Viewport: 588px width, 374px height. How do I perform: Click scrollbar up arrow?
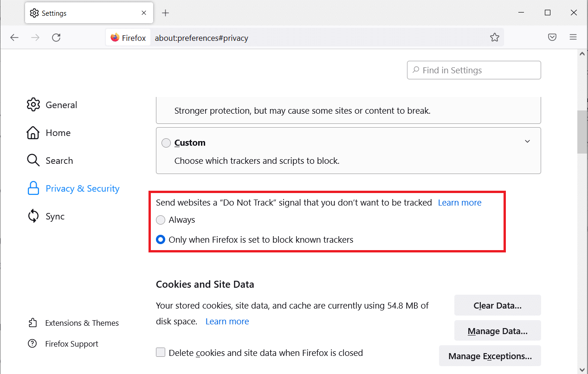tap(582, 54)
